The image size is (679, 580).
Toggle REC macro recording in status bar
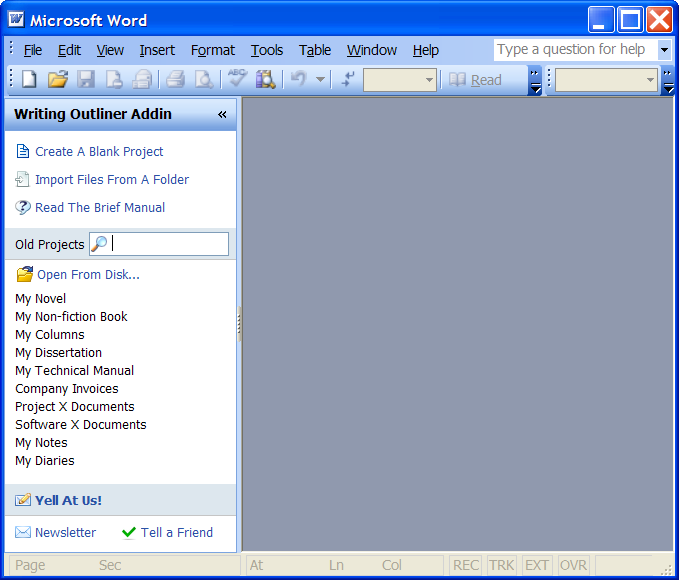click(466, 565)
